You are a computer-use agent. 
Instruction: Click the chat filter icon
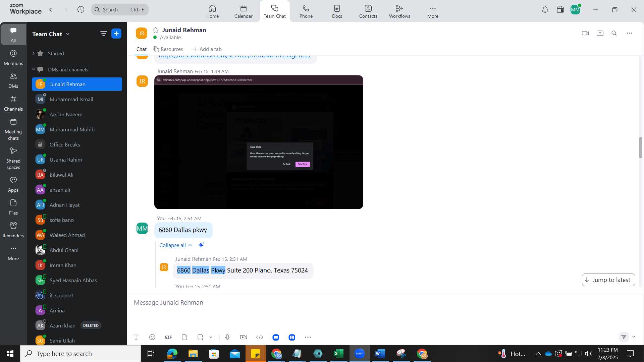pyautogui.click(x=103, y=34)
